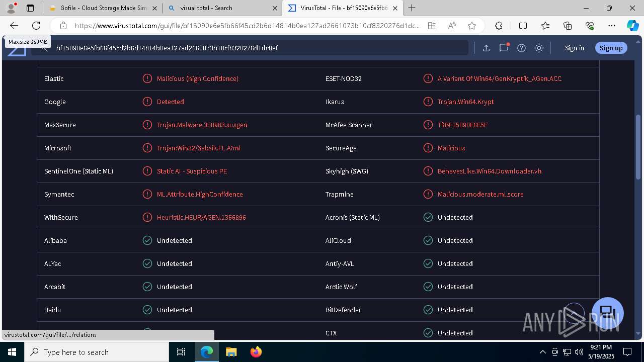Click the Sign in link
This screenshot has width=644, height=362.
pos(575,48)
